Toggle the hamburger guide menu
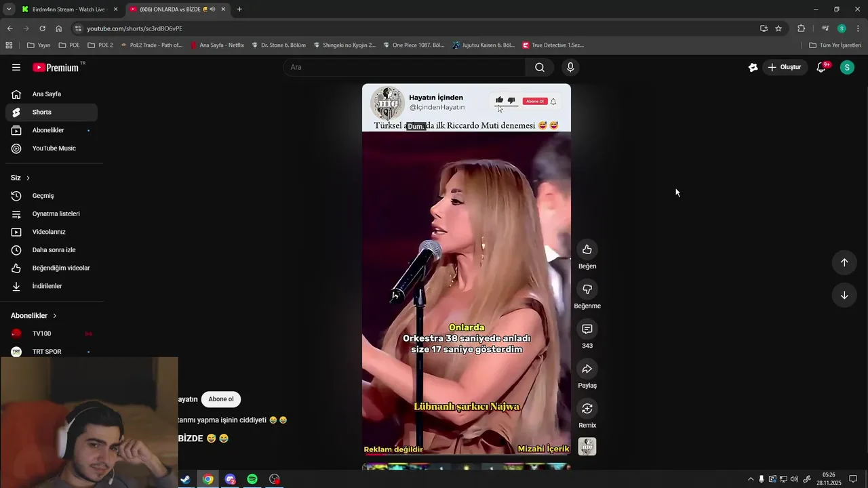 pos(16,67)
